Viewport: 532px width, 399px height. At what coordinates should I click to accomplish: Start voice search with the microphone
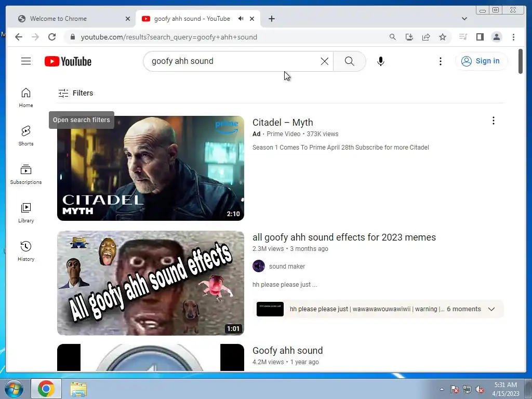click(381, 61)
